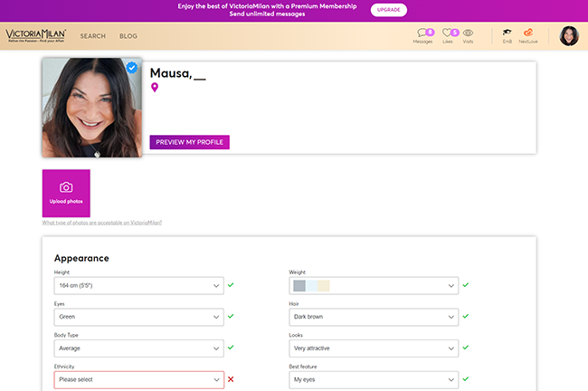Open the Height dropdown
Viewport: 588px width, 391px height.
tap(138, 286)
